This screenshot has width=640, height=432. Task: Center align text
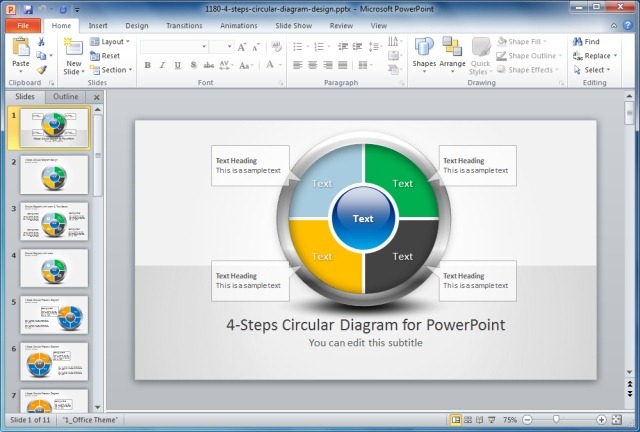click(313, 65)
